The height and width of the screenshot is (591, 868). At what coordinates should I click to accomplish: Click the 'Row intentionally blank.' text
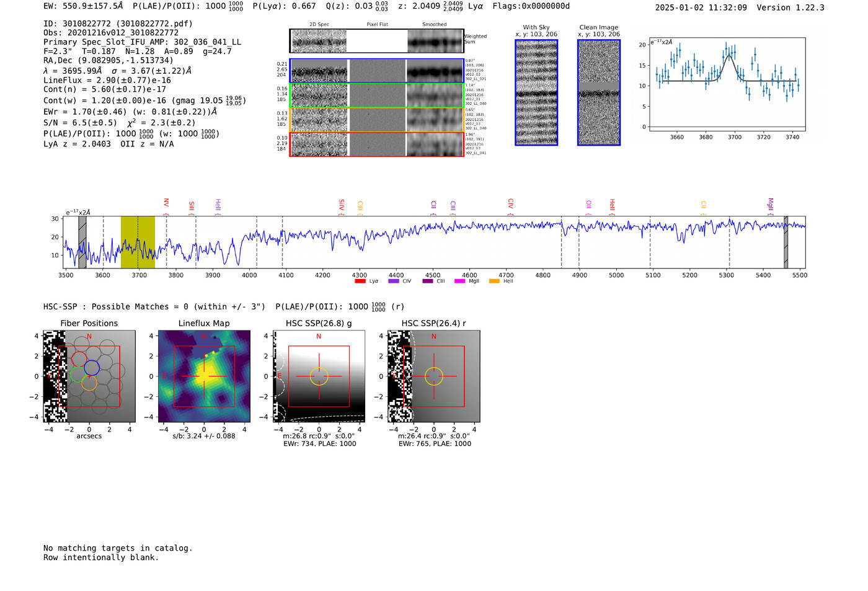pyautogui.click(x=101, y=558)
